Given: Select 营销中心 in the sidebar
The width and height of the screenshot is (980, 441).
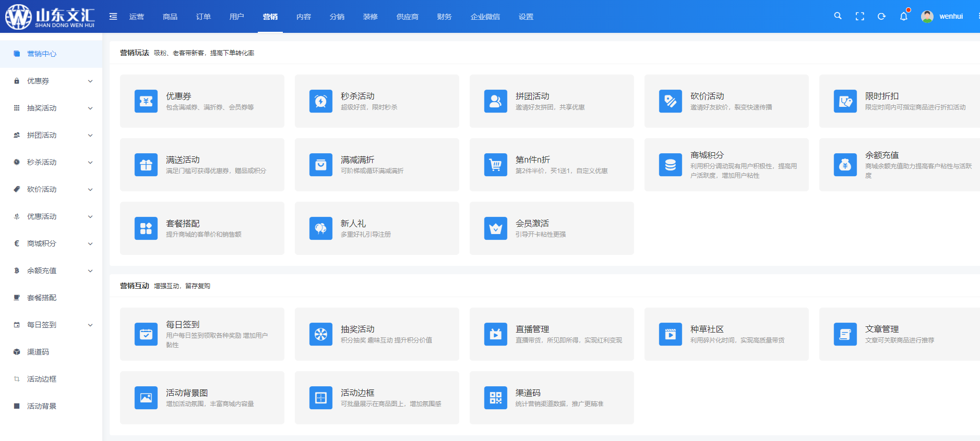Looking at the screenshot, I should (x=51, y=54).
